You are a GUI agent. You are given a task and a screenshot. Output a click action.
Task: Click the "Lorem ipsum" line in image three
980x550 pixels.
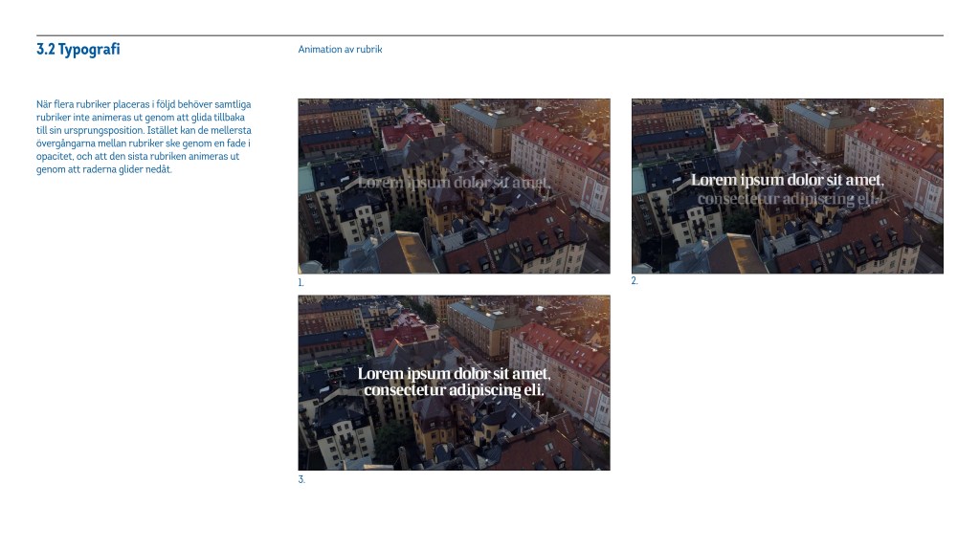(x=454, y=373)
